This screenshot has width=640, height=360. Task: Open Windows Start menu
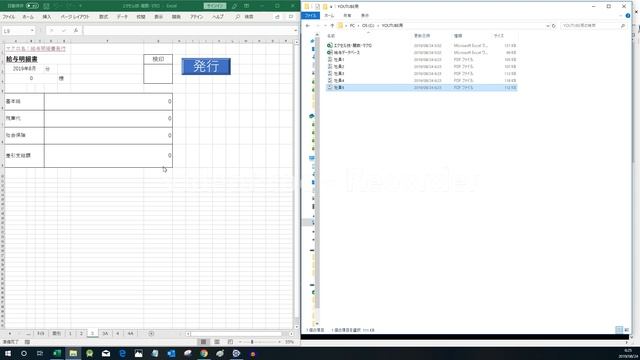[x=8, y=353]
